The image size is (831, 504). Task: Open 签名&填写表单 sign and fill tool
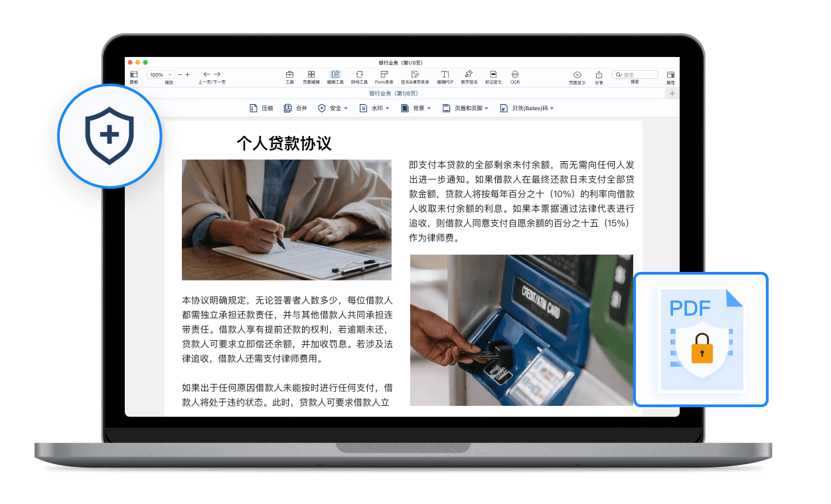(415, 75)
